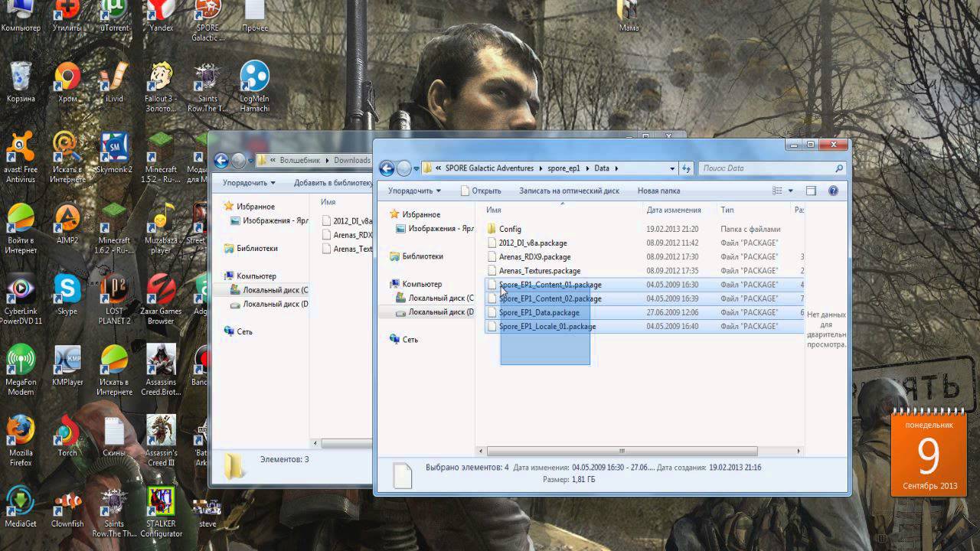Expand the address bar history dropdown
Screen dimensions: 980x551
pyautogui.click(x=672, y=168)
